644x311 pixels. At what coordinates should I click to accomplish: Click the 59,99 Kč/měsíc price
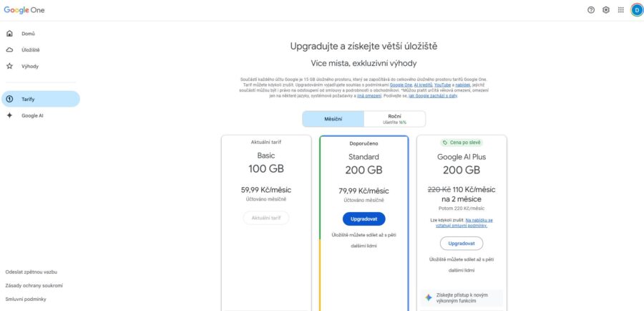tap(265, 190)
